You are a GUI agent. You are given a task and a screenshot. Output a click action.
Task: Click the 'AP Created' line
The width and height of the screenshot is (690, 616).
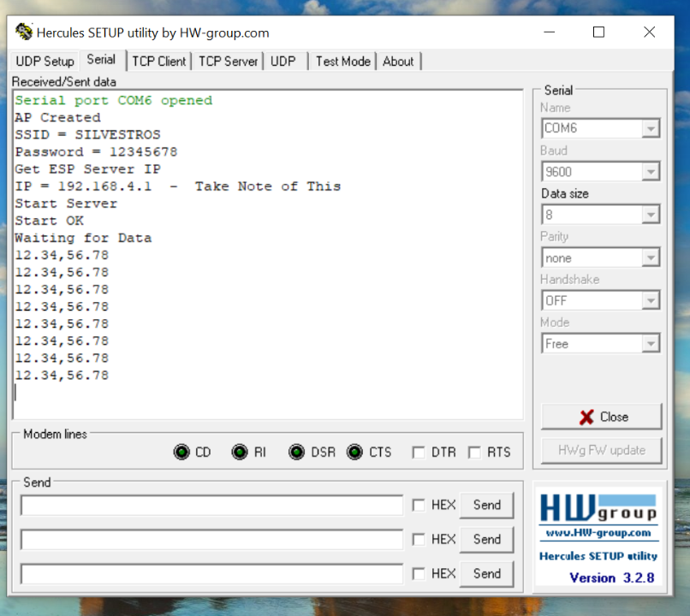[x=57, y=117]
